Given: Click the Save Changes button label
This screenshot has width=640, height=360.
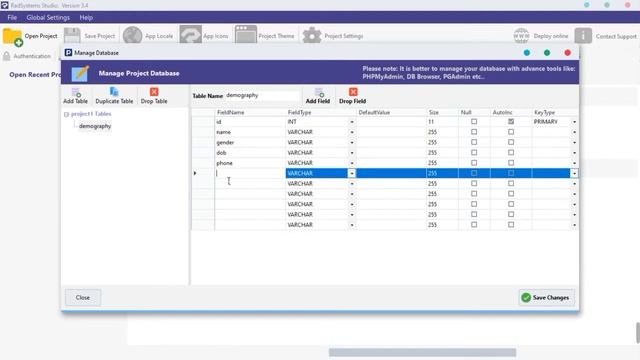Looking at the screenshot, I should [x=551, y=298].
